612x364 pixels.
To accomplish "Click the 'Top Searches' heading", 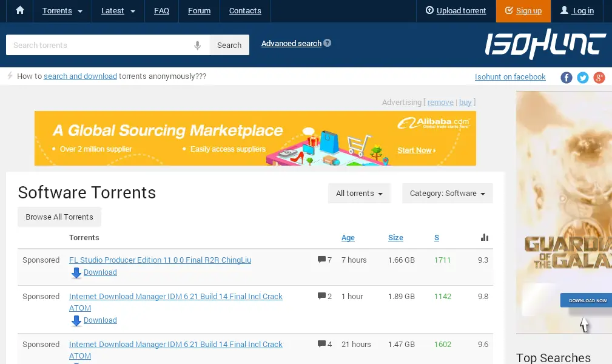I will [x=553, y=358].
